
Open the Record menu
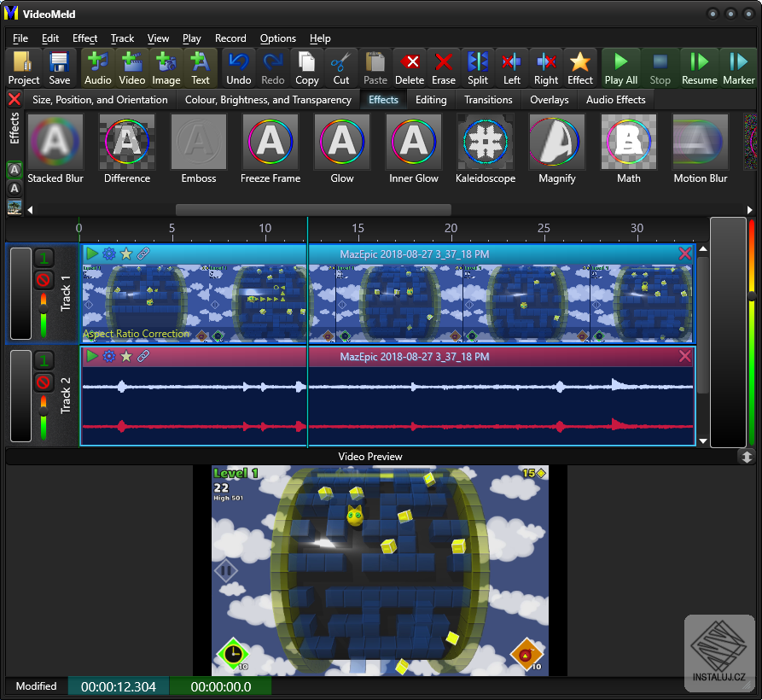click(x=230, y=38)
